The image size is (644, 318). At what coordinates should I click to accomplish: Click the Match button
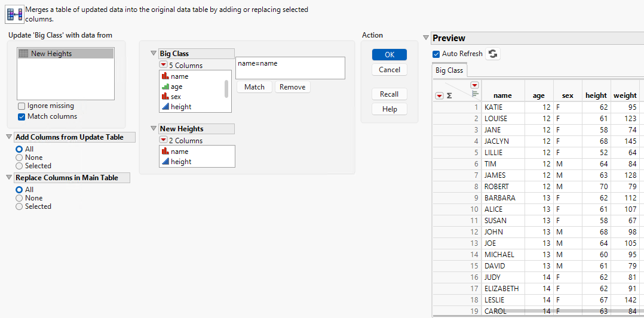coord(254,87)
